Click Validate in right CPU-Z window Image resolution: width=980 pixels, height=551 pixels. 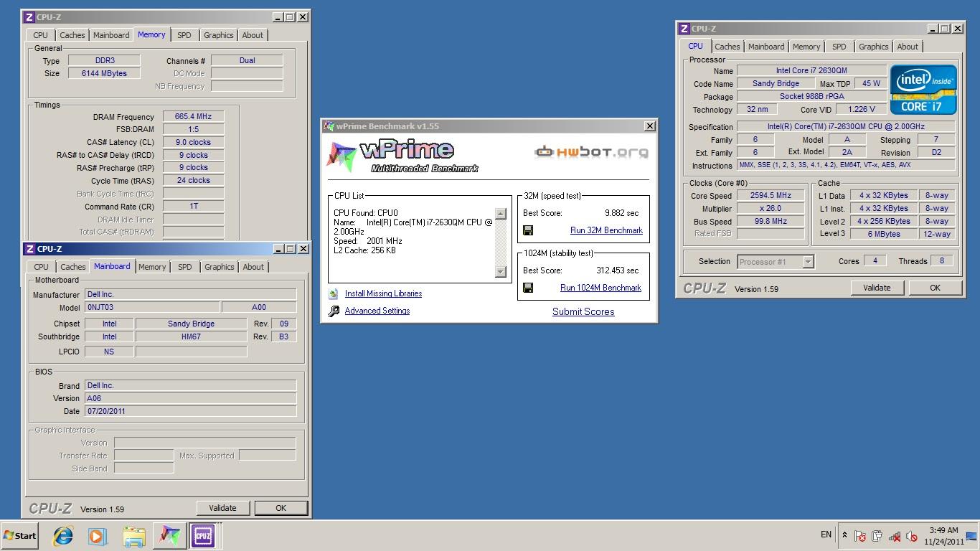tap(877, 288)
